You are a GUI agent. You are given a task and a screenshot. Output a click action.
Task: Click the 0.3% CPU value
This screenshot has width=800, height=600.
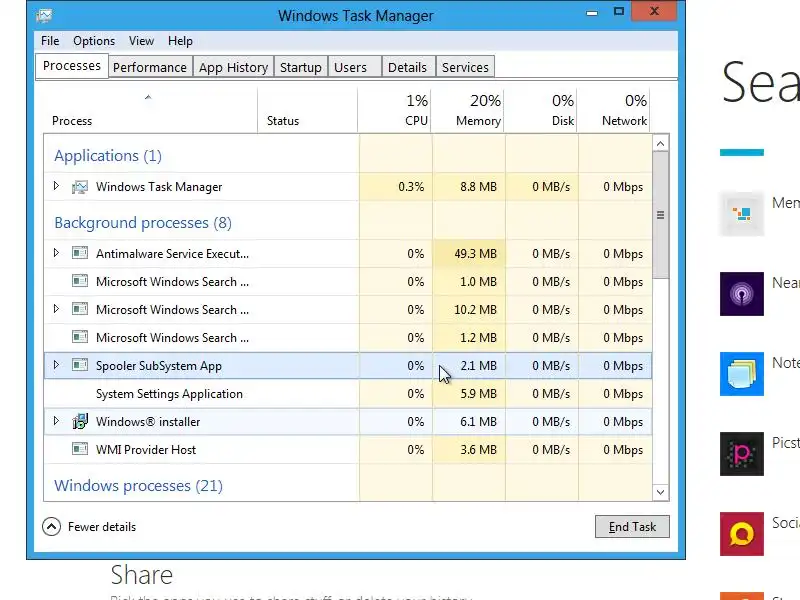pyautogui.click(x=411, y=187)
